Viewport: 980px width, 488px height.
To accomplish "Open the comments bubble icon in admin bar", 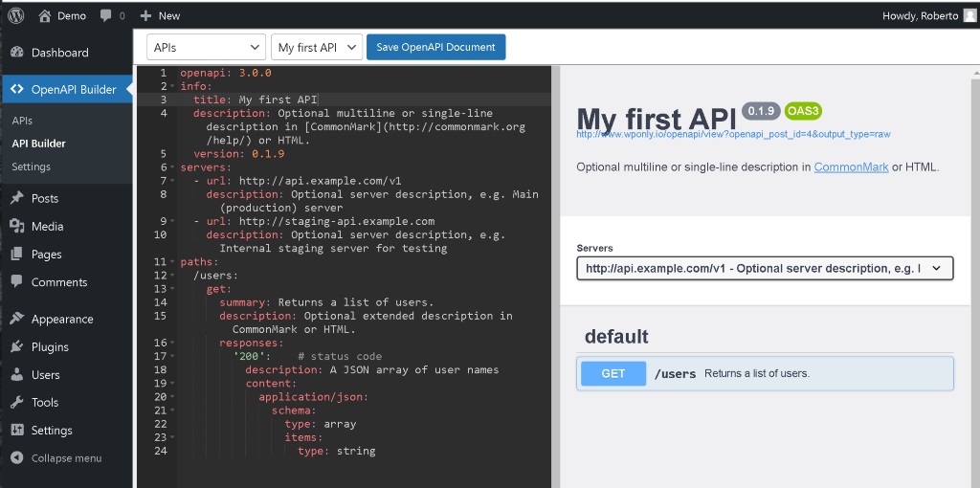I will point(105,16).
